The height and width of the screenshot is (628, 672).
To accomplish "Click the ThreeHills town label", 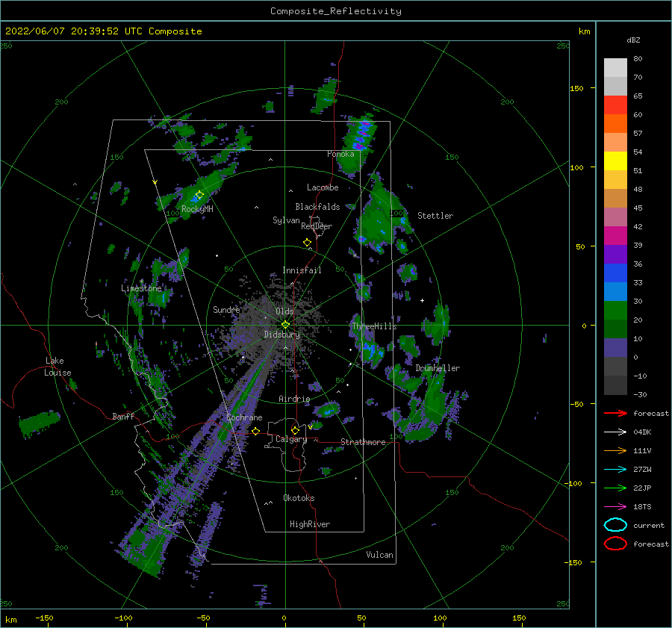I will click(x=375, y=326).
